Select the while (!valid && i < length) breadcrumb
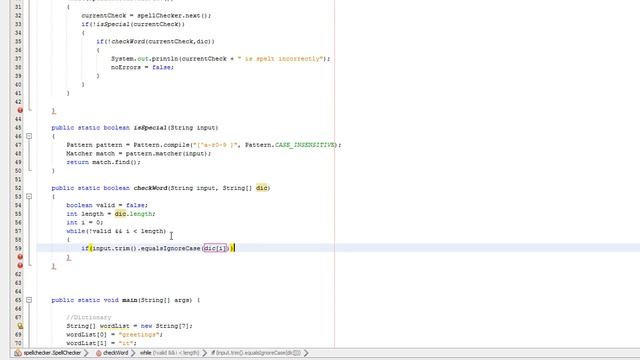Viewport: 640px width, 360px height. coord(169,353)
